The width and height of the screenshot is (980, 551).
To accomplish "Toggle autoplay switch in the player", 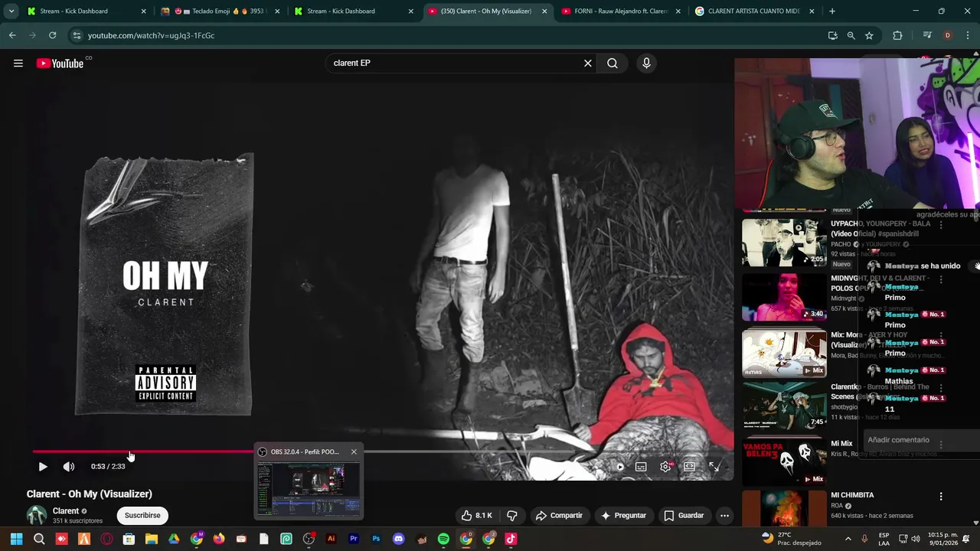I will click(619, 466).
